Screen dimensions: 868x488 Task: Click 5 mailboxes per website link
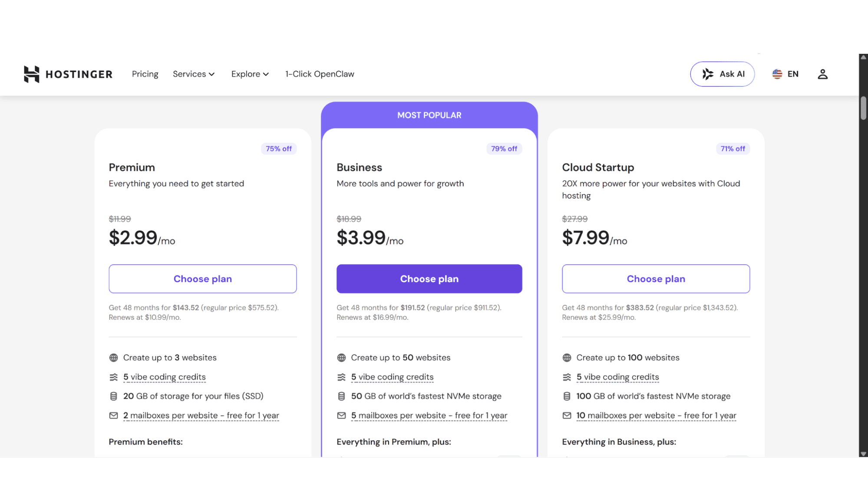429,416
